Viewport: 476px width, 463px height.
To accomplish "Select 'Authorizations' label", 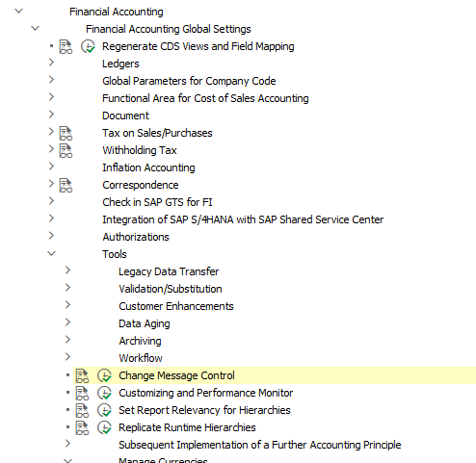I will tap(136, 237).
